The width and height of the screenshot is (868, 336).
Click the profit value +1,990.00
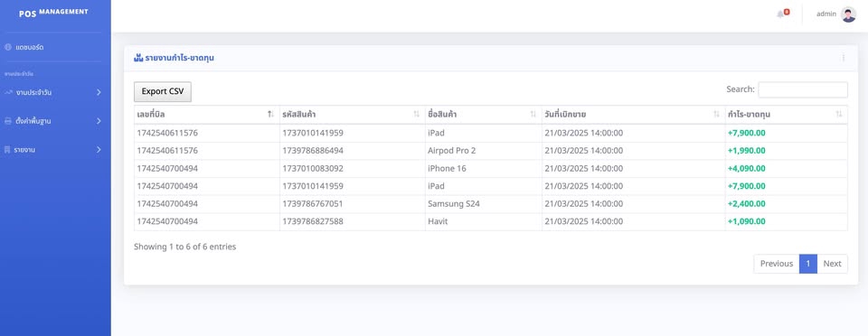click(x=746, y=150)
